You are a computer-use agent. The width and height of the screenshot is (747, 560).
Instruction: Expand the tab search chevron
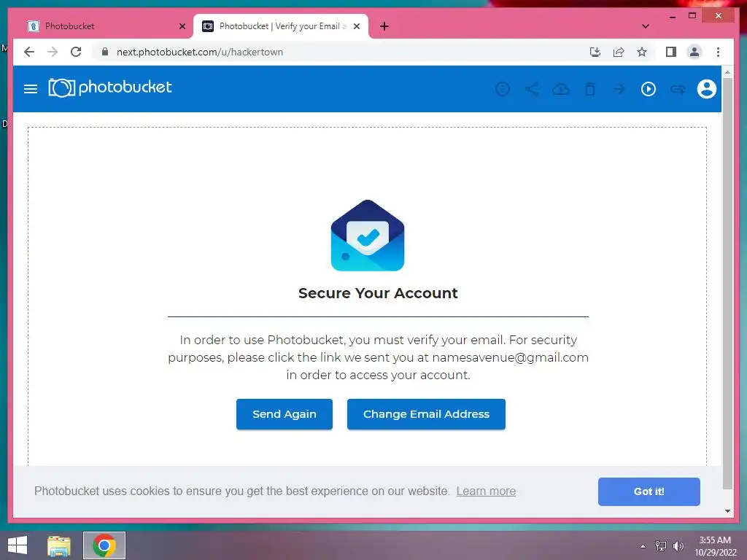click(x=645, y=26)
